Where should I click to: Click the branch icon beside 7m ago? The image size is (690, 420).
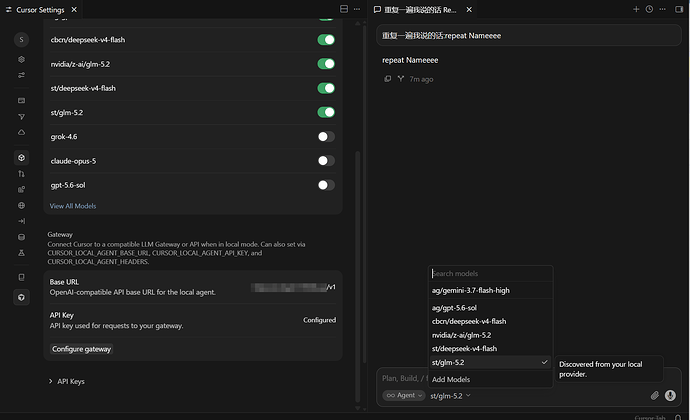pos(400,79)
